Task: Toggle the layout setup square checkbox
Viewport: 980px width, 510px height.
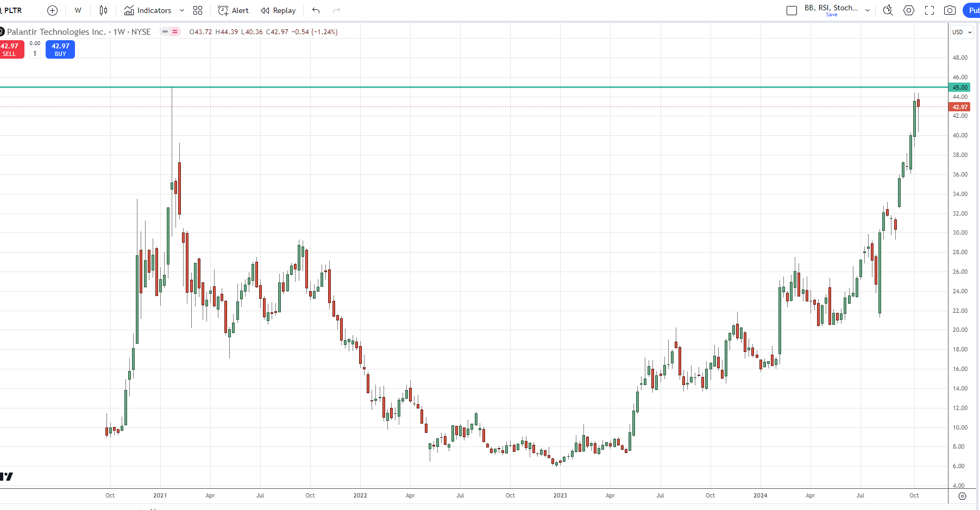Action: 792,10
